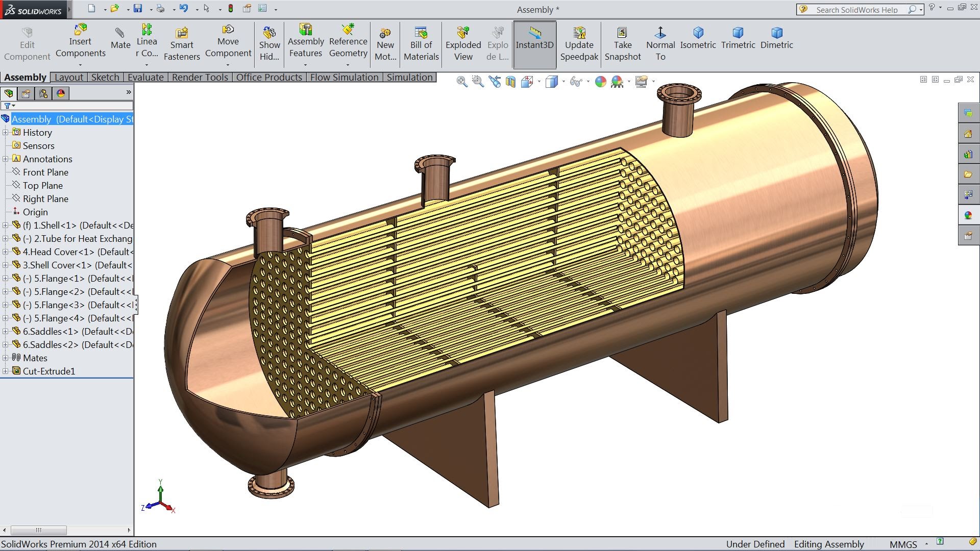Switch to Isometric view

point(698,38)
